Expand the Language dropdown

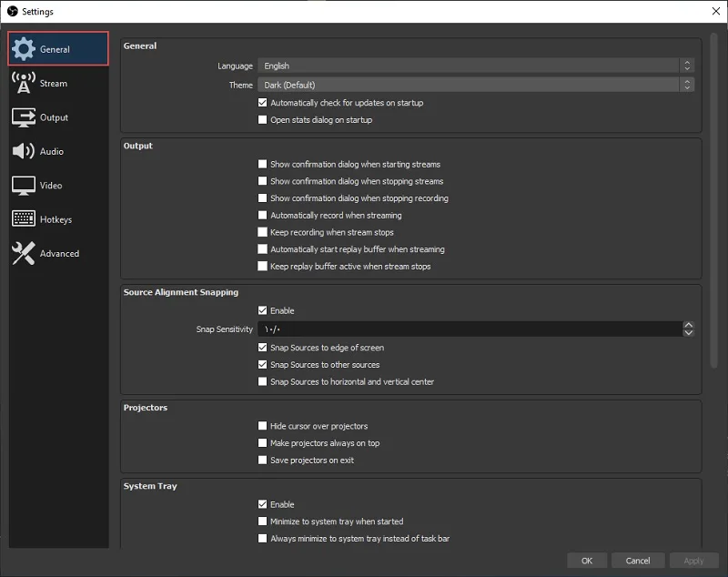coord(476,66)
